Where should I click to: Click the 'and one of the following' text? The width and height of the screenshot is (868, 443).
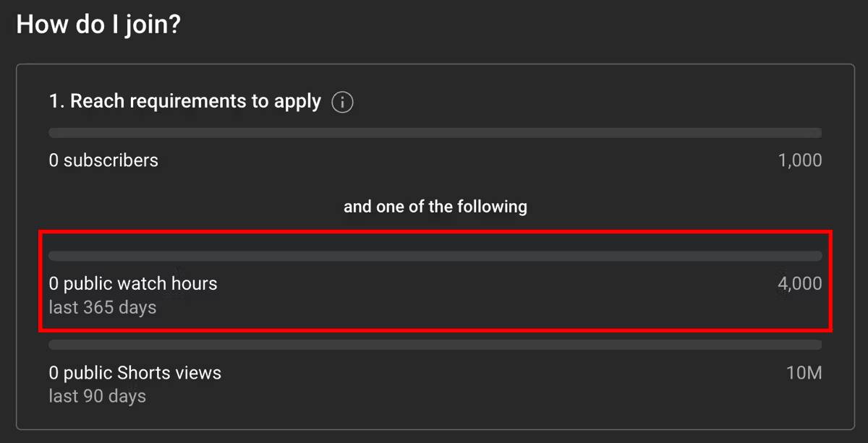coord(435,206)
